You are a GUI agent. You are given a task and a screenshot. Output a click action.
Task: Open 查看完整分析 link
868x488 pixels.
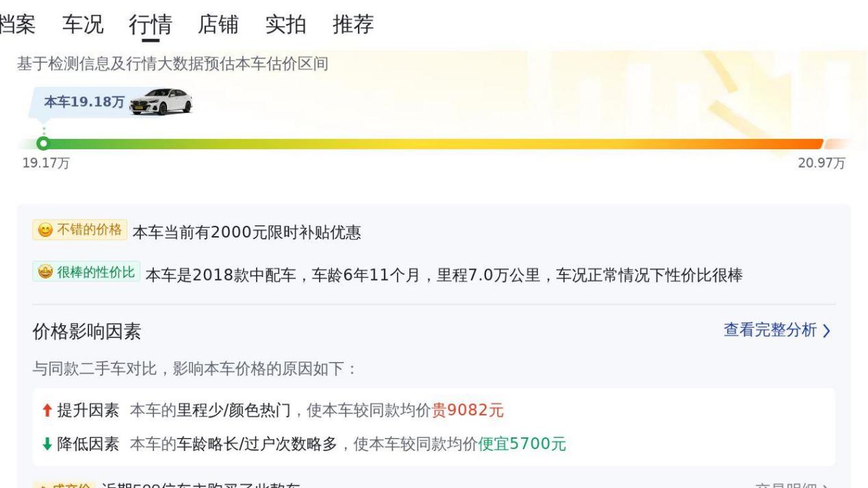(770, 331)
